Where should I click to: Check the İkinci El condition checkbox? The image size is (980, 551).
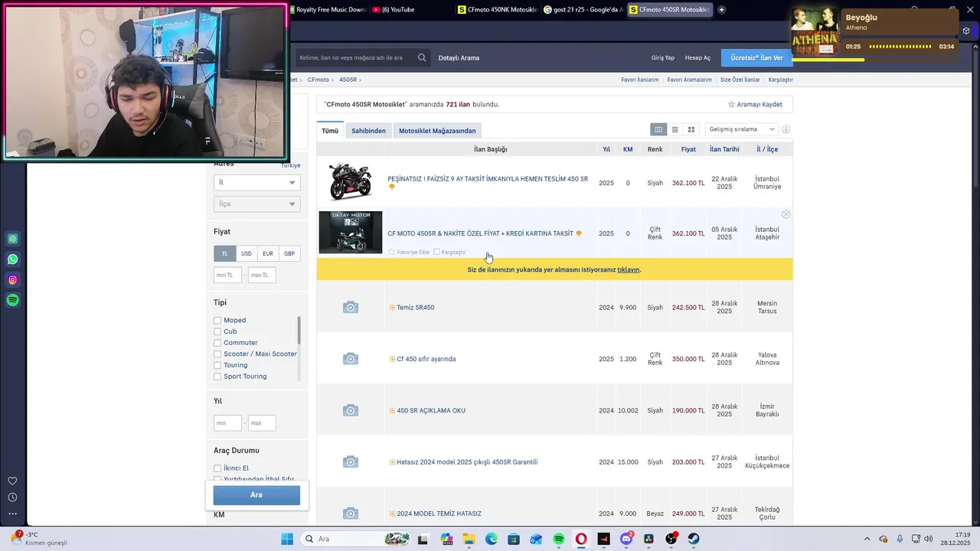tap(217, 468)
